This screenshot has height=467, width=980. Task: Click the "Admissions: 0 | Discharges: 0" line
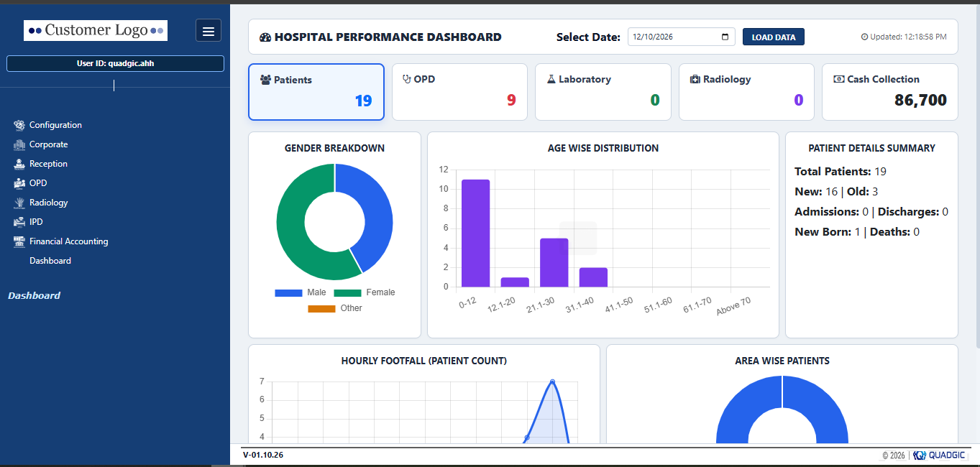tap(871, 212)
